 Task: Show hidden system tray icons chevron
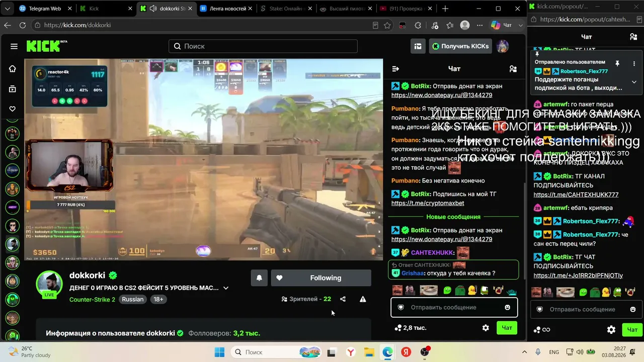(524, 352)
